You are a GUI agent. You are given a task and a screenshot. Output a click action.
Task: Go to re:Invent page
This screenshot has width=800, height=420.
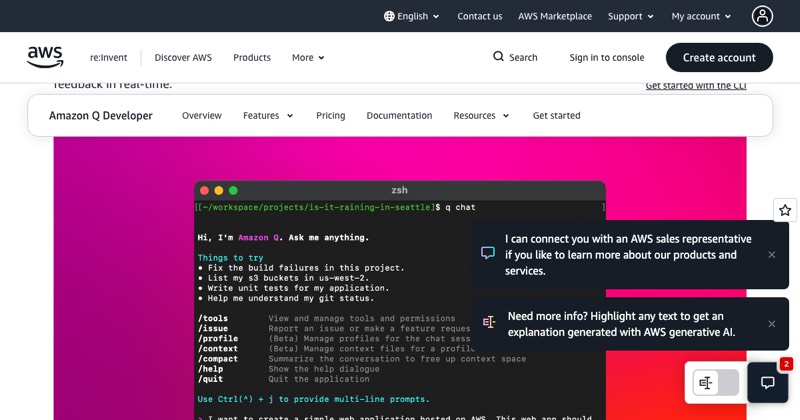(x=109, y=58)
